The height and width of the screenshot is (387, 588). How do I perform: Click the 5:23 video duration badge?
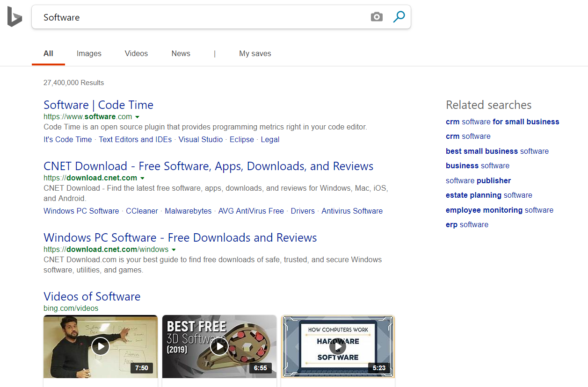coord(379,368)
